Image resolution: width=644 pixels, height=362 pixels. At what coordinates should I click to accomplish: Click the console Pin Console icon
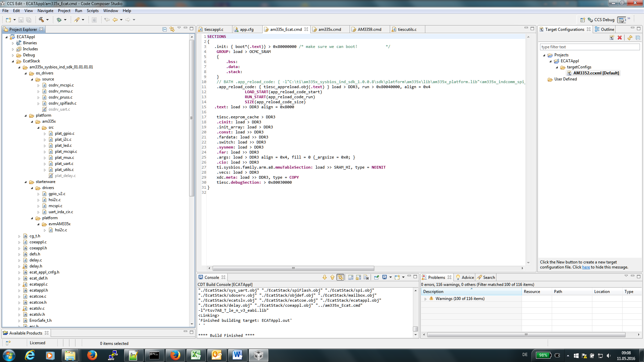coord(376,277)
